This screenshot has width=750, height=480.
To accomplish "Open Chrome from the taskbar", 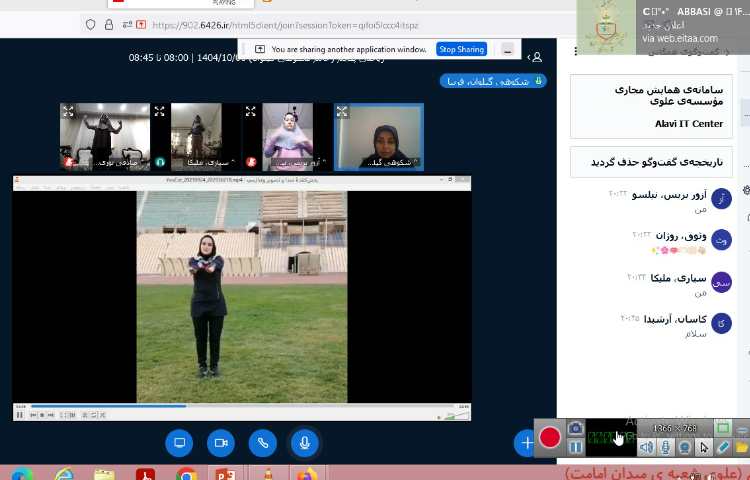I will coord(186,473).
